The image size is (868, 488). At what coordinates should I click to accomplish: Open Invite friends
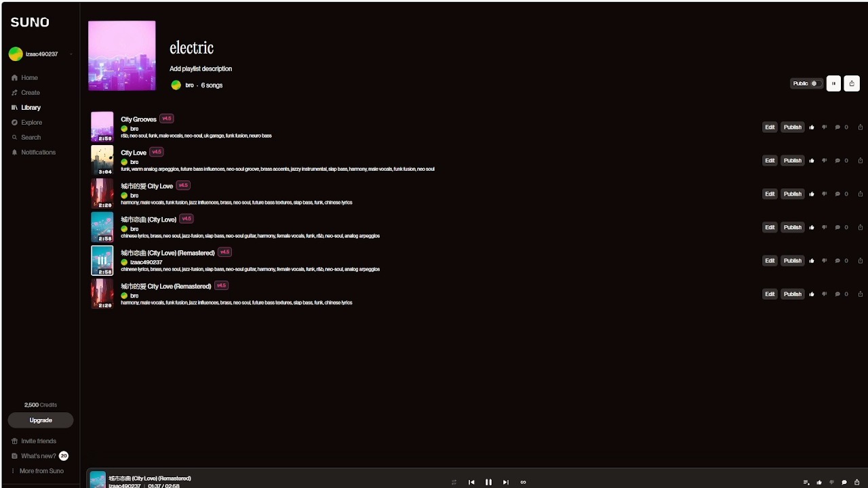pyautogui.click(x=33, y=441)
